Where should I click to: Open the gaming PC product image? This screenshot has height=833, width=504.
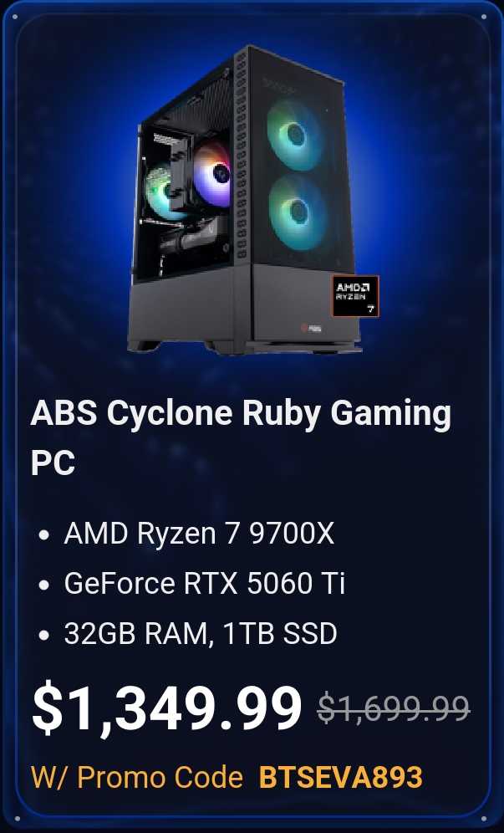pyautogui.click(x=247, y=200)
